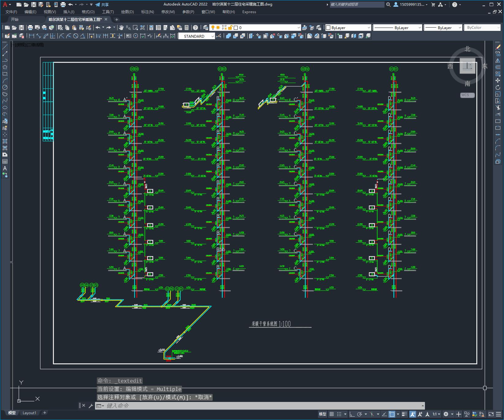Switch to the 开始 tab
504x420 pixels.
pos(15,19)
